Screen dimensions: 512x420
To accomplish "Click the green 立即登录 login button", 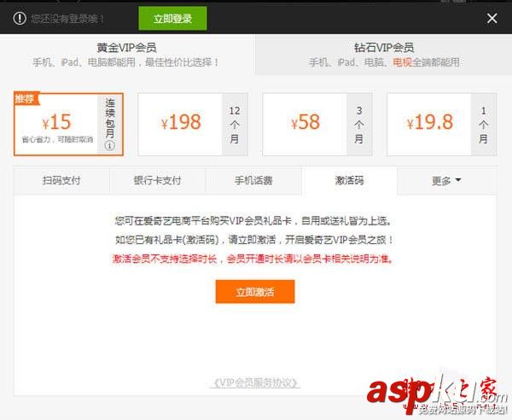I will [x=172, y=18].
